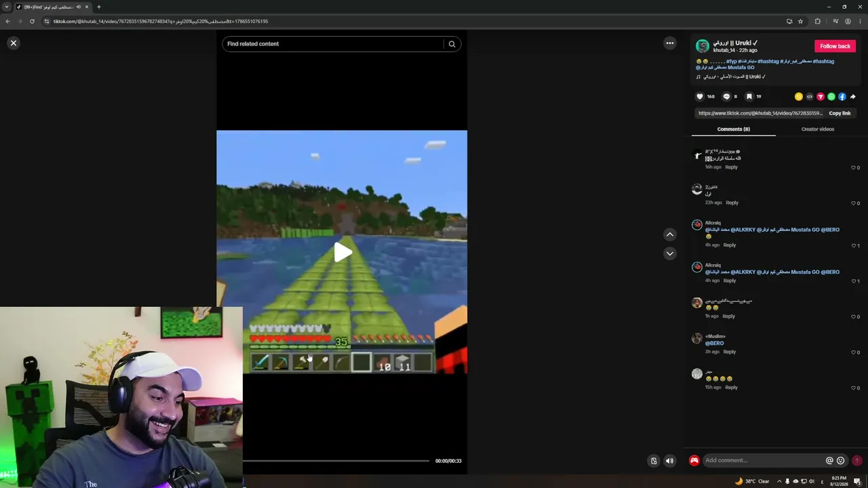Click the yellow repost icon
868x488 pixels.
[x=799, y=96]
